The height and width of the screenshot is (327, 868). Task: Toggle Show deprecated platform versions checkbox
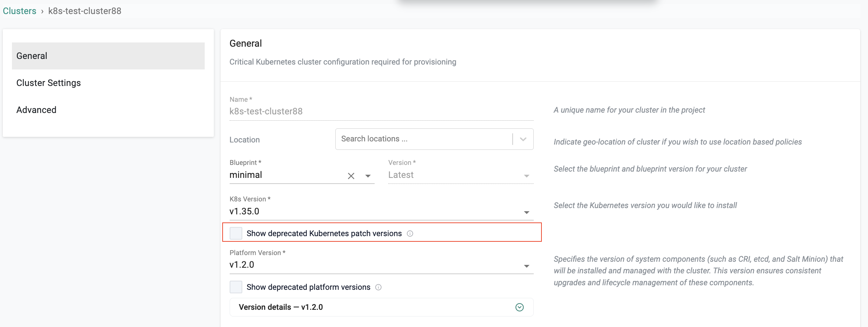tap(236, 287)
